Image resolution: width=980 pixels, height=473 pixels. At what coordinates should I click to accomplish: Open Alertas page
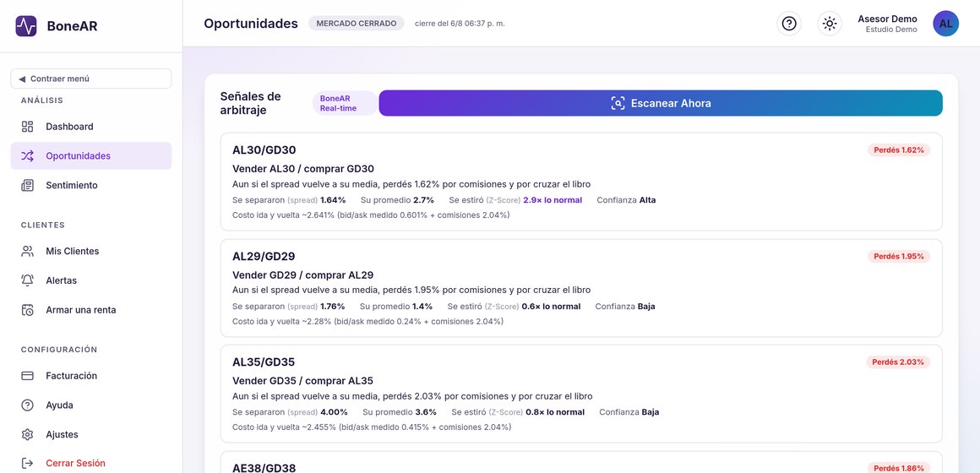[91, 280]
